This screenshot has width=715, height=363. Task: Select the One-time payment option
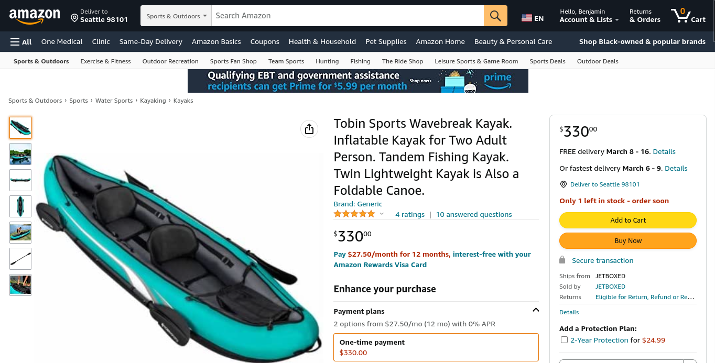436,347
